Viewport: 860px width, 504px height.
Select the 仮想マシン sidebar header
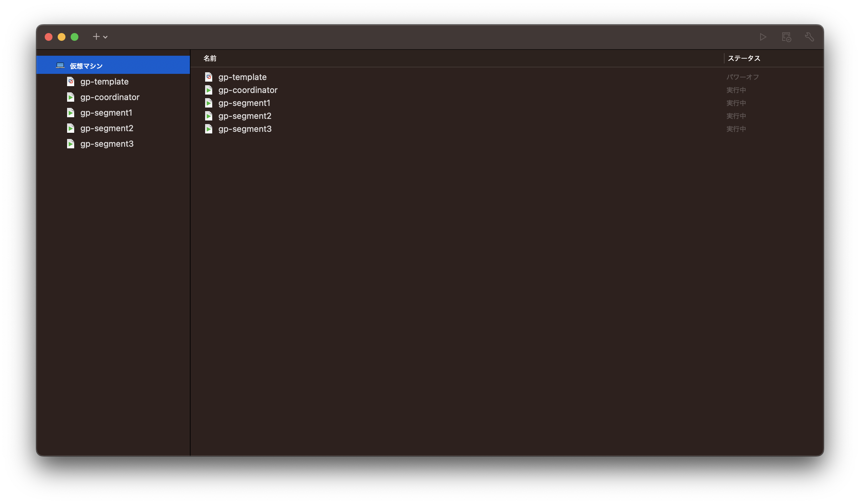pyautogui.click(x=86, y=66)
